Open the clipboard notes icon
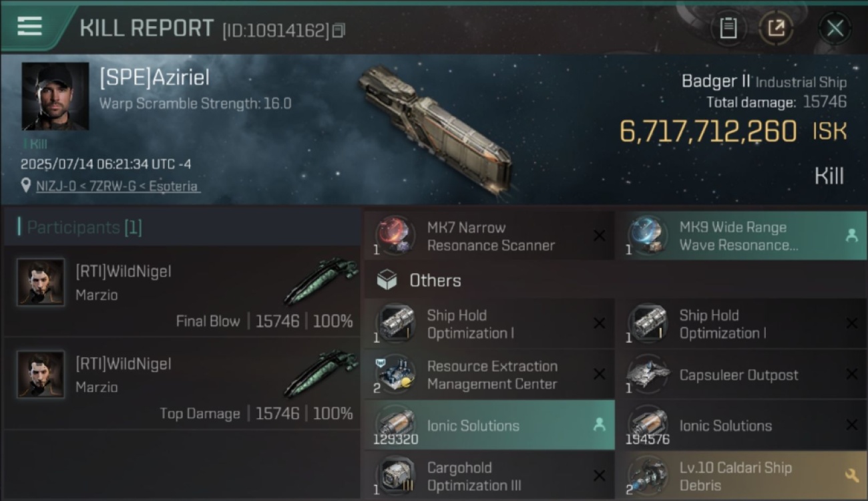 pyautogui.click(x=728, y=29)
